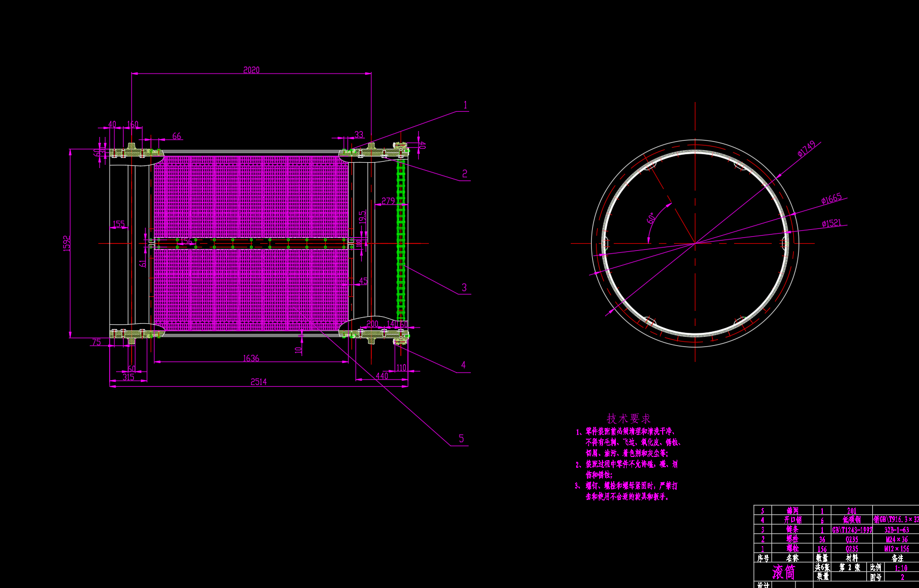Select the 材料 column header
The image size is (919, 588).
(x=852, y=558)
